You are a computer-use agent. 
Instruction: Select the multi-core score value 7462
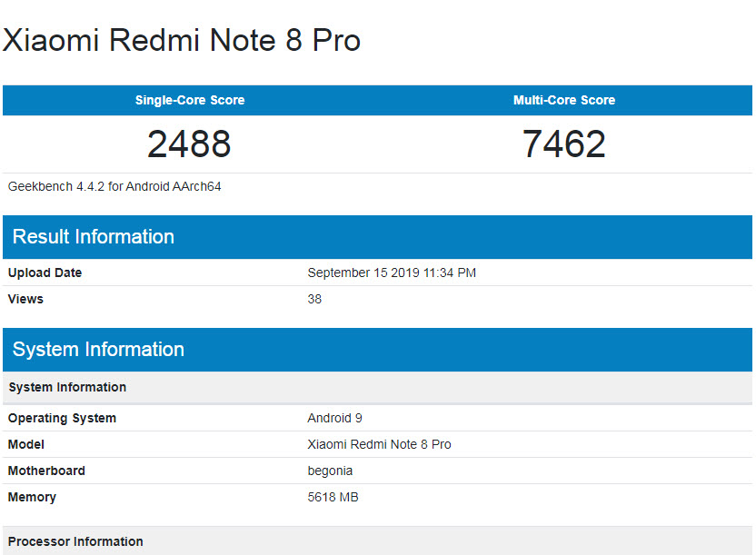click(563, 144)
